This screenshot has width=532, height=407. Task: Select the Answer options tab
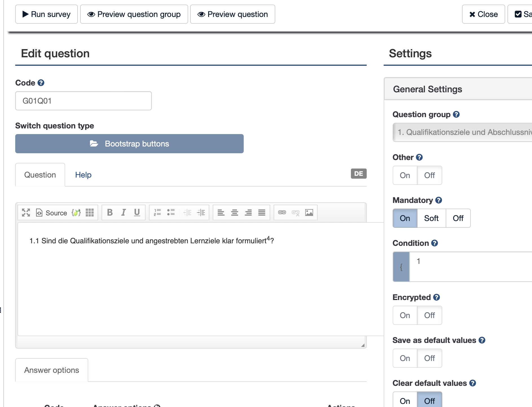52,370
